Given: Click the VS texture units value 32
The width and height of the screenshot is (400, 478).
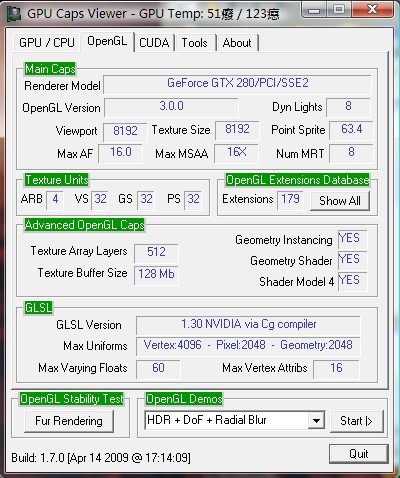Looking at the screenshot, I should point(100,200).
